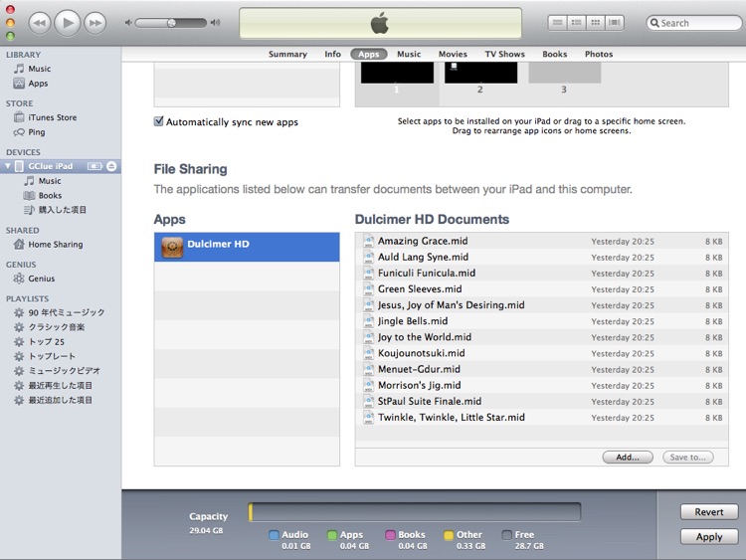The width and height of the screenshot is (746, 560).
Task: Open the Movies tab
Action: pos(453,55)
